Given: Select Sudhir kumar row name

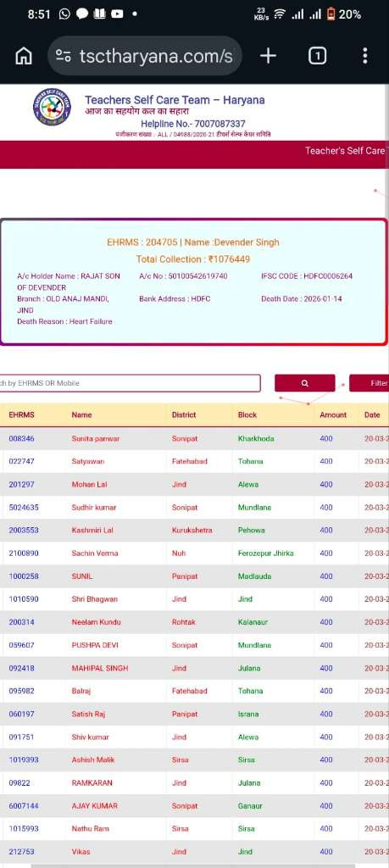Looking at the screenshot, I should click(x=94, y=507).
